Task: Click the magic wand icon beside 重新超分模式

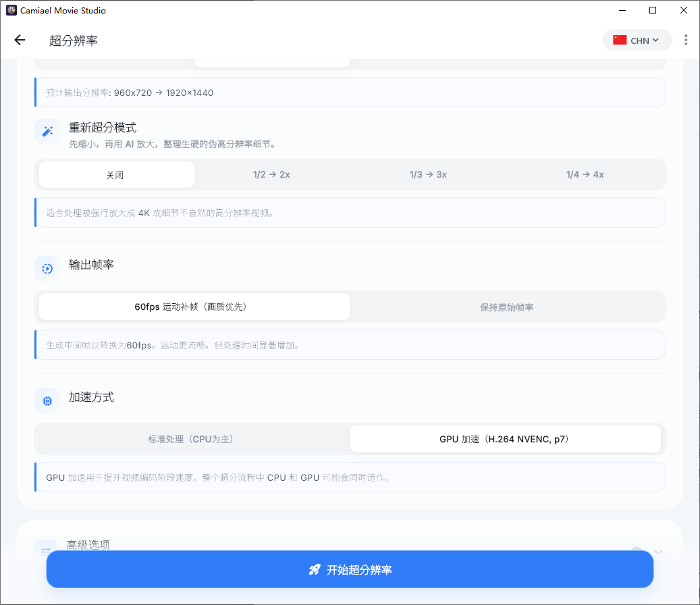Action: point(47,131)
